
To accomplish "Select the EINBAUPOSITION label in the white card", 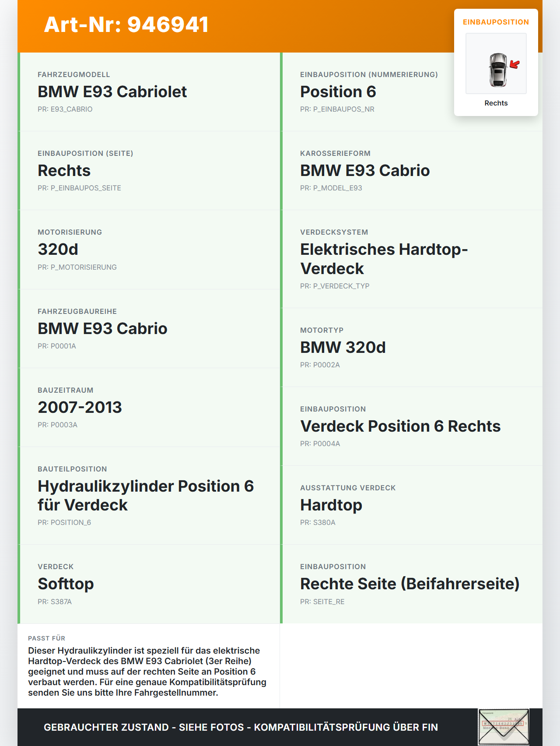I will click(x=496, y=22).
